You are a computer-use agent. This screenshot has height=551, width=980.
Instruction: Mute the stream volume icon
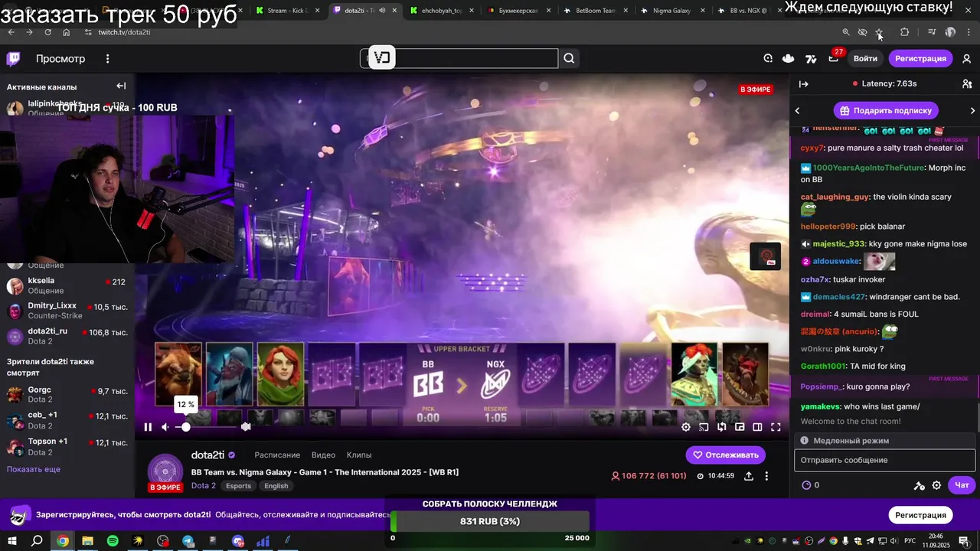165,427
